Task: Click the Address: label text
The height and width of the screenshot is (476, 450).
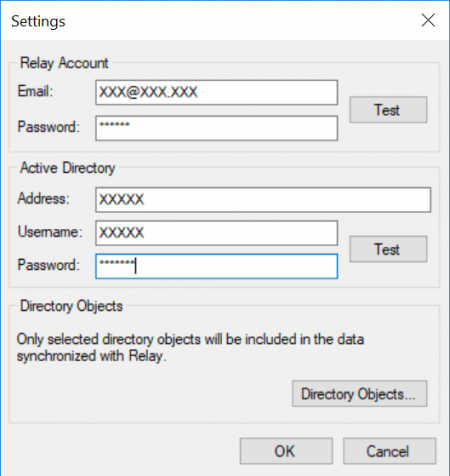Action: [44, 198]
